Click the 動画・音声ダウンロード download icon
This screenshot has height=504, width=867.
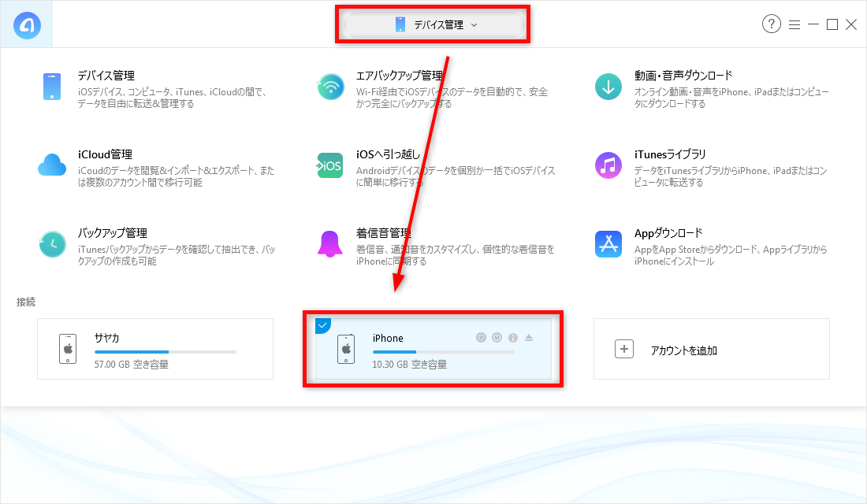point(608,87)
